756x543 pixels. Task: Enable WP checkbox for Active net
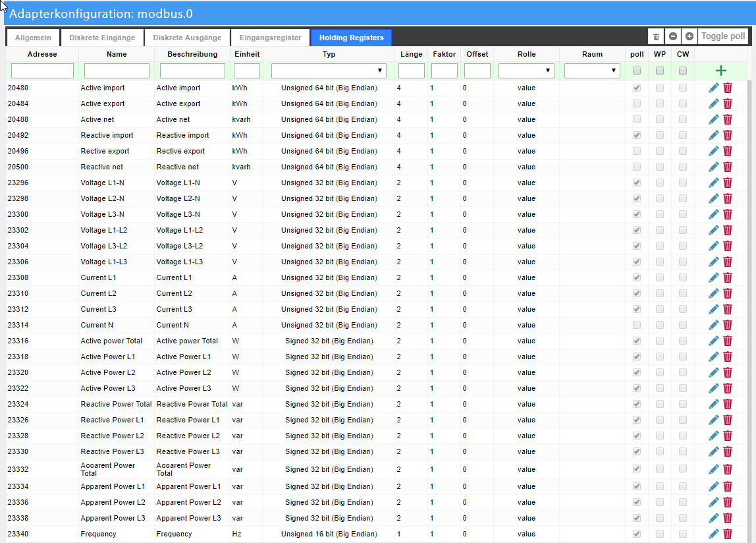[660, 119]
